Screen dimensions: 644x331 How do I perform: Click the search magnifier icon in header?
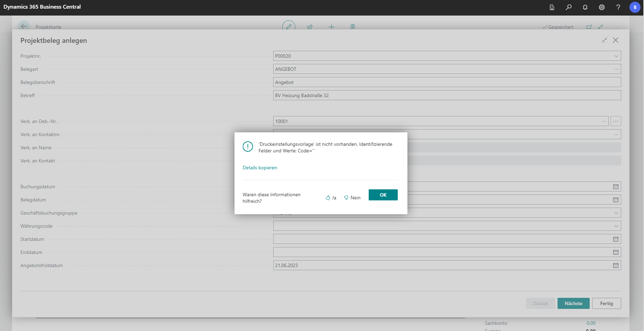coord(569,7)
